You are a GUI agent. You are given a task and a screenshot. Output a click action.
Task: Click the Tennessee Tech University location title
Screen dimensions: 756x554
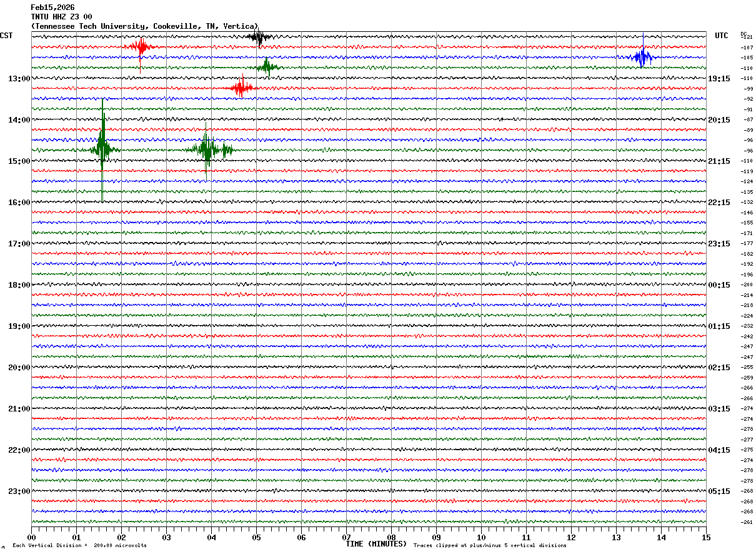[x=145, y=26]
